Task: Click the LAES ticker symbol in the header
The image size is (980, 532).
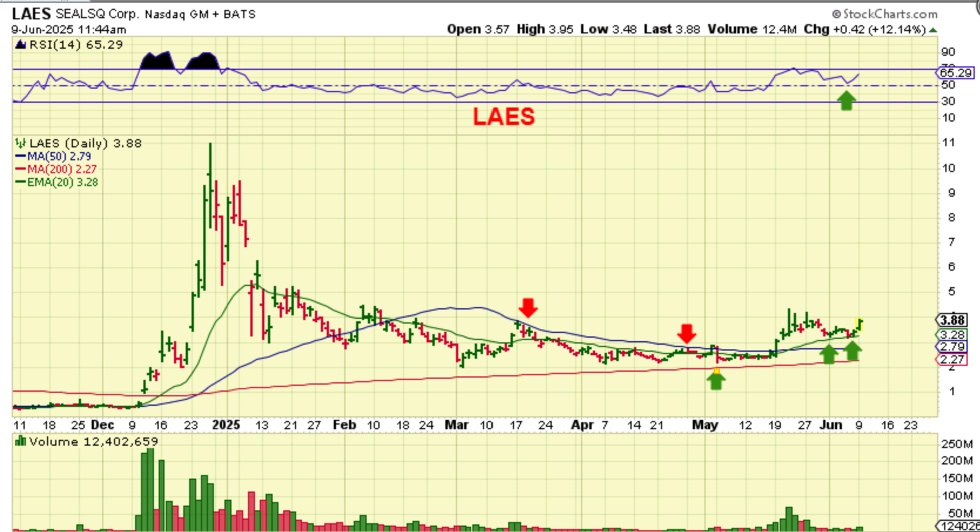Action: pos(31,14)
